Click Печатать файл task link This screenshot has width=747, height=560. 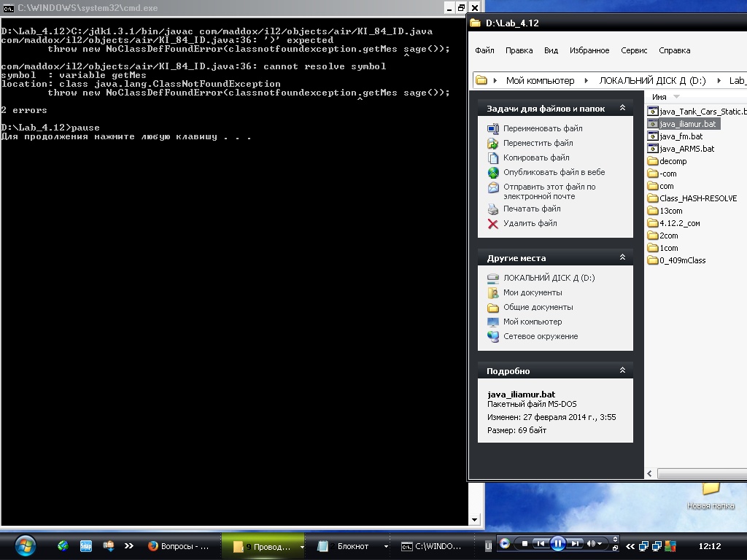[x=532, y=209]
